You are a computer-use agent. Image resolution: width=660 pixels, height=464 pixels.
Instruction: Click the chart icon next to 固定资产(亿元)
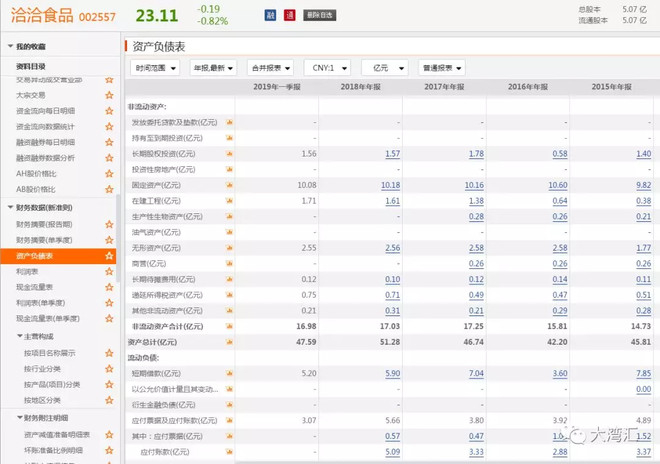click(x=229, y=186)
